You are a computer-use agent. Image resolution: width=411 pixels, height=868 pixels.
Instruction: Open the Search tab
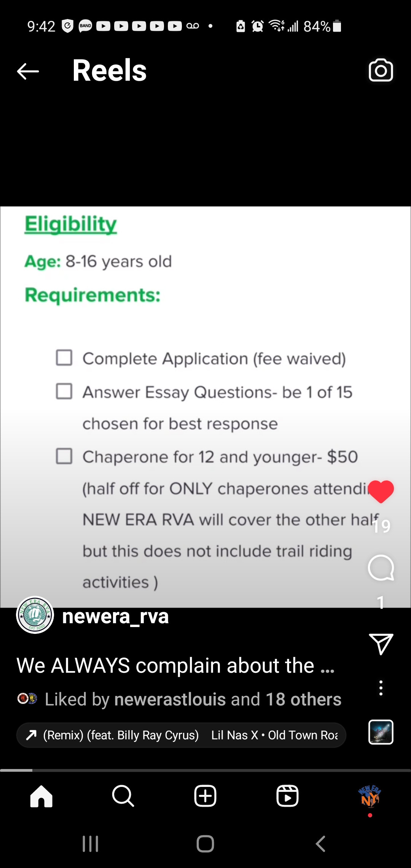point(123,796)
